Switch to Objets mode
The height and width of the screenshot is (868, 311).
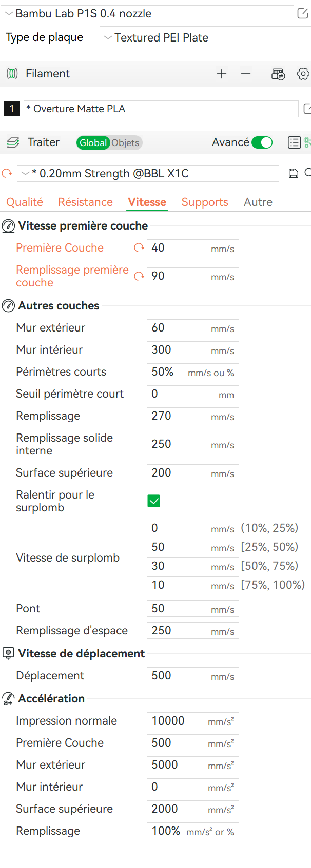point(125,143)
